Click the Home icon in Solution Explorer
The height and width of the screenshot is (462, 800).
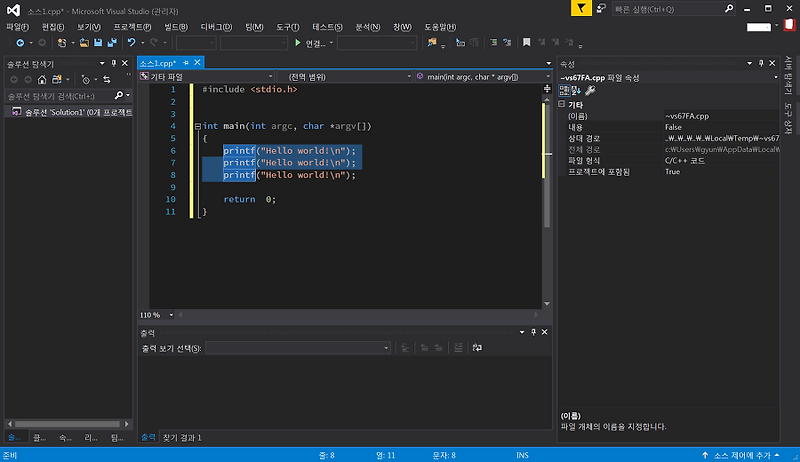pos(42,80)
